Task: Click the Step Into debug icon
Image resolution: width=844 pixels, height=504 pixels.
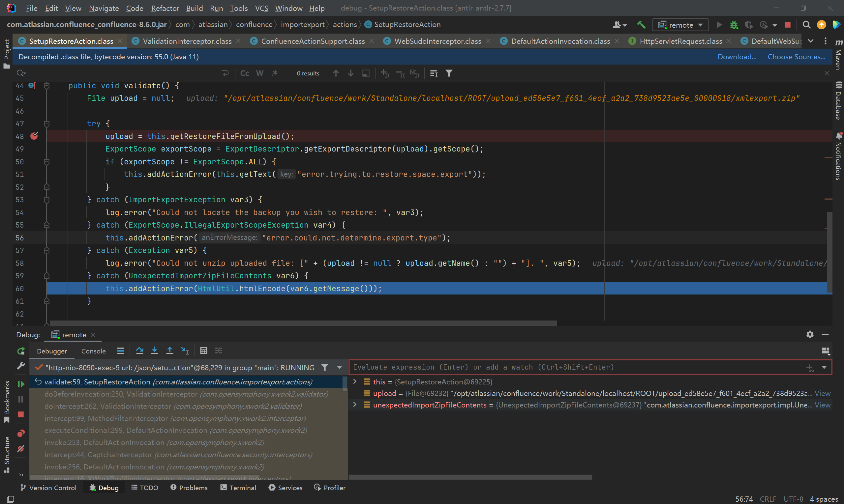Action: pyautogui.click(x=154, y=350)
